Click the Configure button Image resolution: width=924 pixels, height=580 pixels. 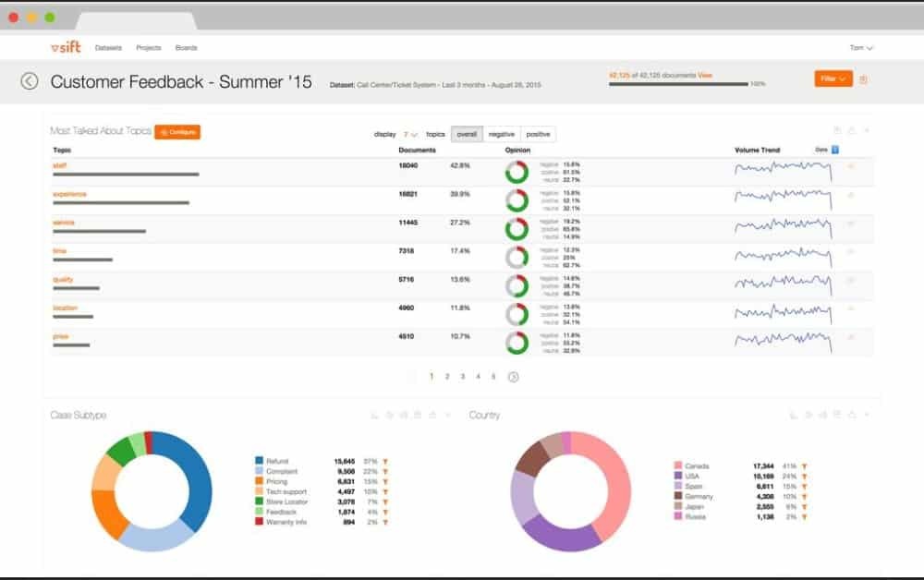click(x=177, y=132)
